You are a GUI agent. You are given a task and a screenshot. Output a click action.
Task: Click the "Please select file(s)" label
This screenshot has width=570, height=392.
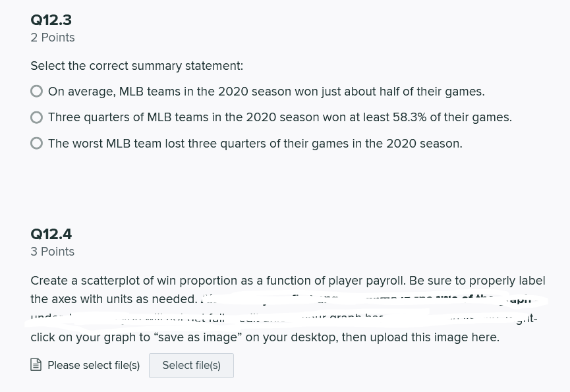pyautogui.click(x=94, y=366)
